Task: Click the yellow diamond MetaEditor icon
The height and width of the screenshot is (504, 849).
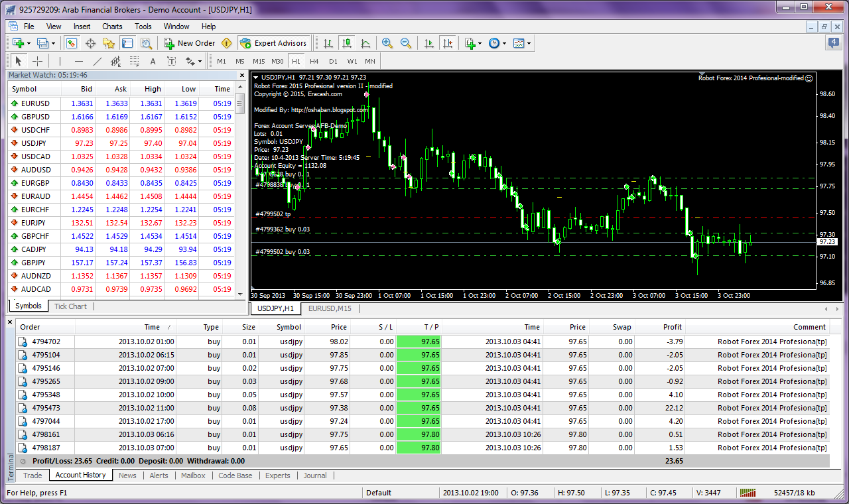Action: point(227,43)
